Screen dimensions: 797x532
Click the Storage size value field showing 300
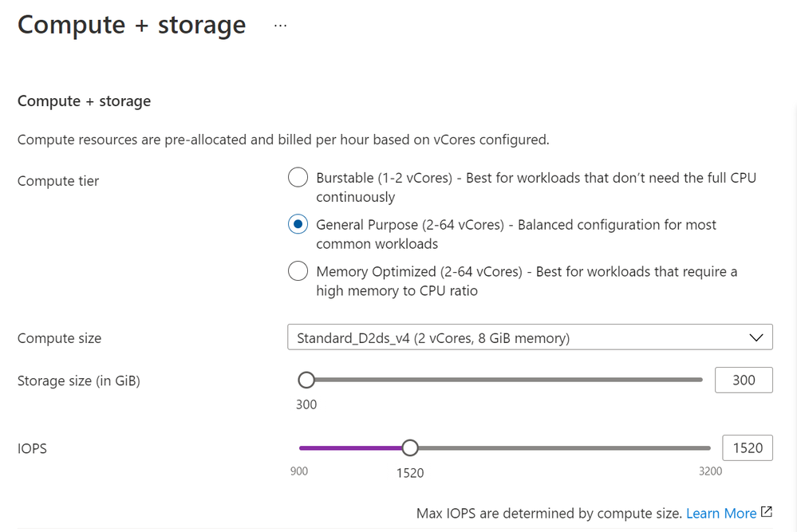(744, 380)
